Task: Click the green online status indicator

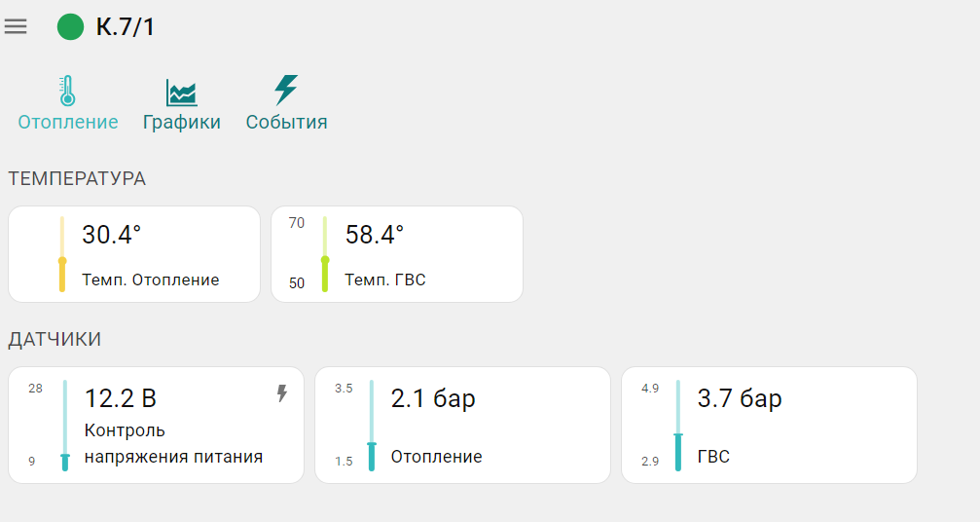Action: (71, 26)
